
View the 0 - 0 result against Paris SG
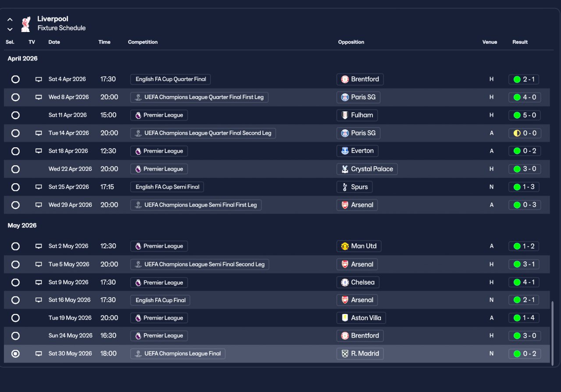pyautogui.click(x=525, y=133)
